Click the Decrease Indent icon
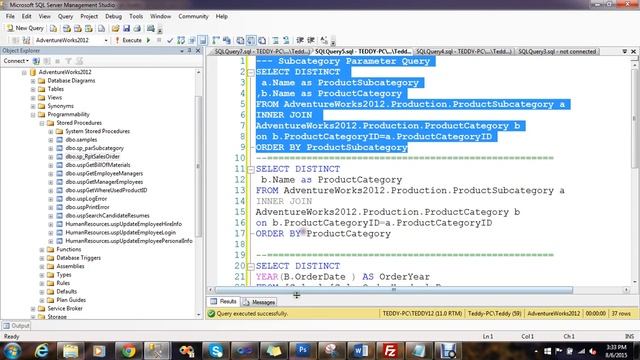The width and height of the screenshot is (640, 360). pos(300,40)
